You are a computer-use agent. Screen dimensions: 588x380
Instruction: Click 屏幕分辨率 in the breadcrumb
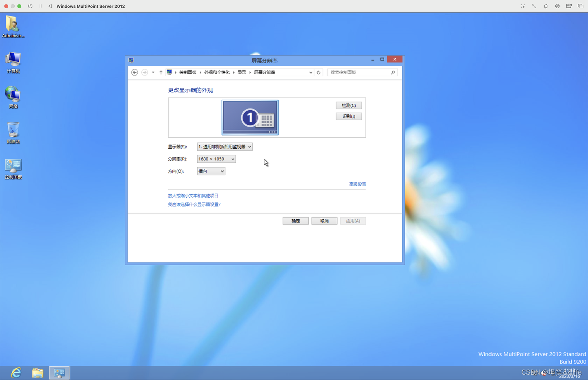point(265,72)
